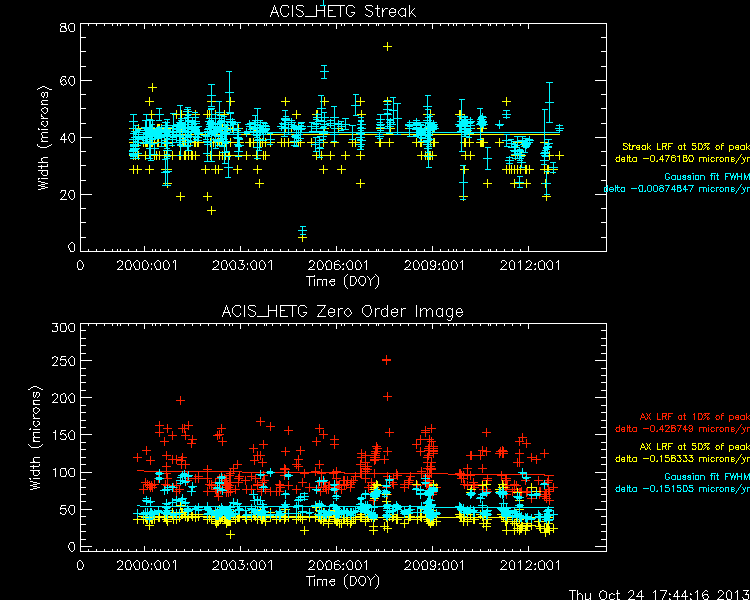Select the yellow Streak LRF at 50% legend label

click(685, 146)
